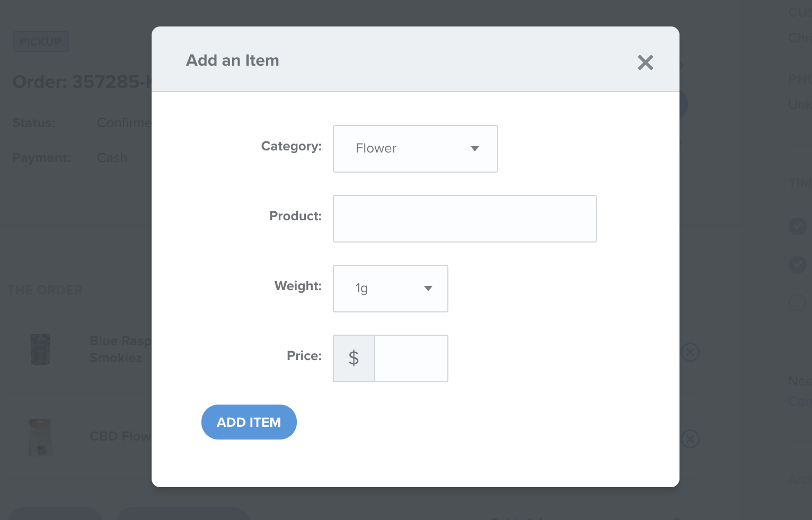Screen dimensions: 812x520
Task: Click the Price input field
Action: coord(411,358)
